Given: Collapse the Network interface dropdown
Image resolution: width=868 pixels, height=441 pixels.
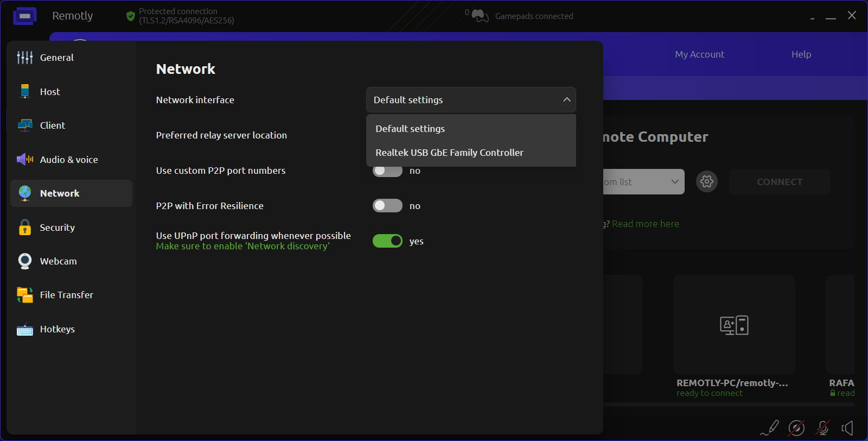Looking at the screenshot, I should coord(566,100).
